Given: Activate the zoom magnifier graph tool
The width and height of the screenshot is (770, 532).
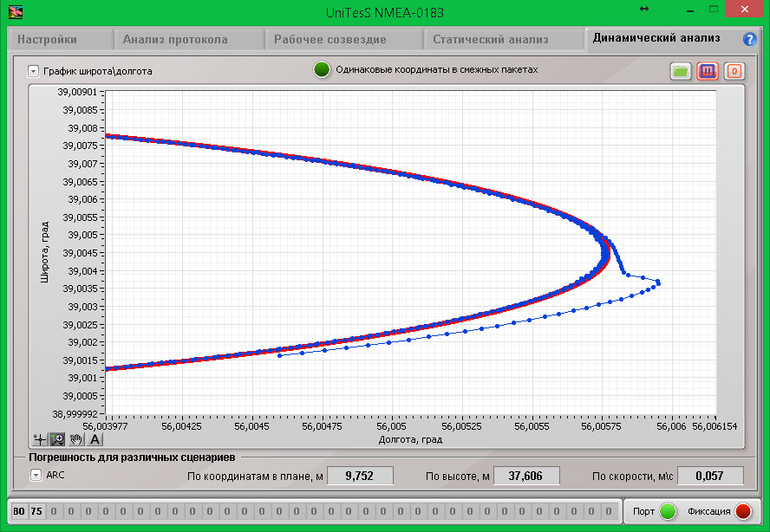Looking at the screenshot, I should [57, 439].
